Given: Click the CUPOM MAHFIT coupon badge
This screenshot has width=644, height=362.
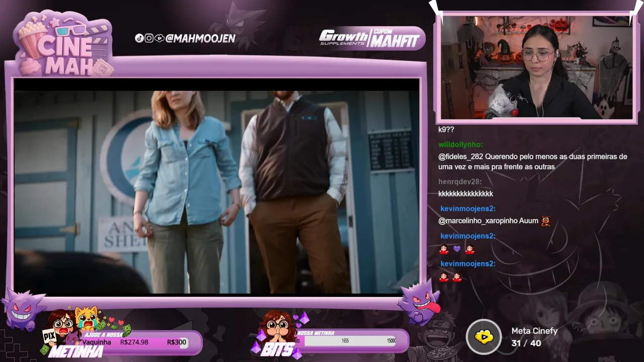Looking at the screenshot, I should 396,38.
